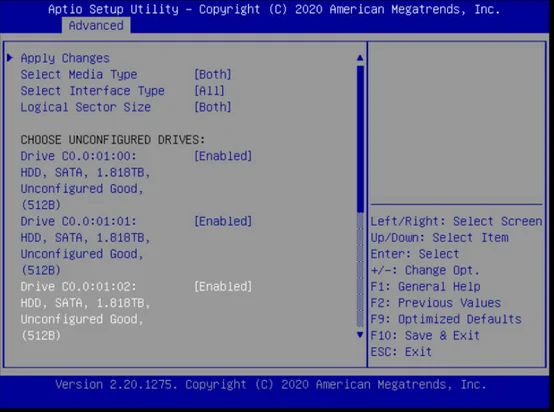554x412 pixels.
Task: Switch to the Advanced tab
Action: (96, 25)
